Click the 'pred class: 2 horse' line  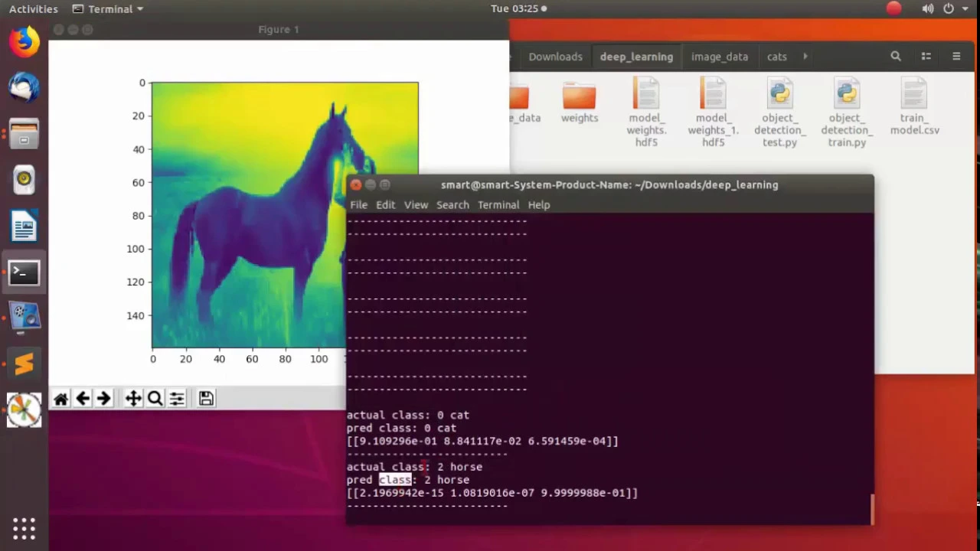pos(408,480)
